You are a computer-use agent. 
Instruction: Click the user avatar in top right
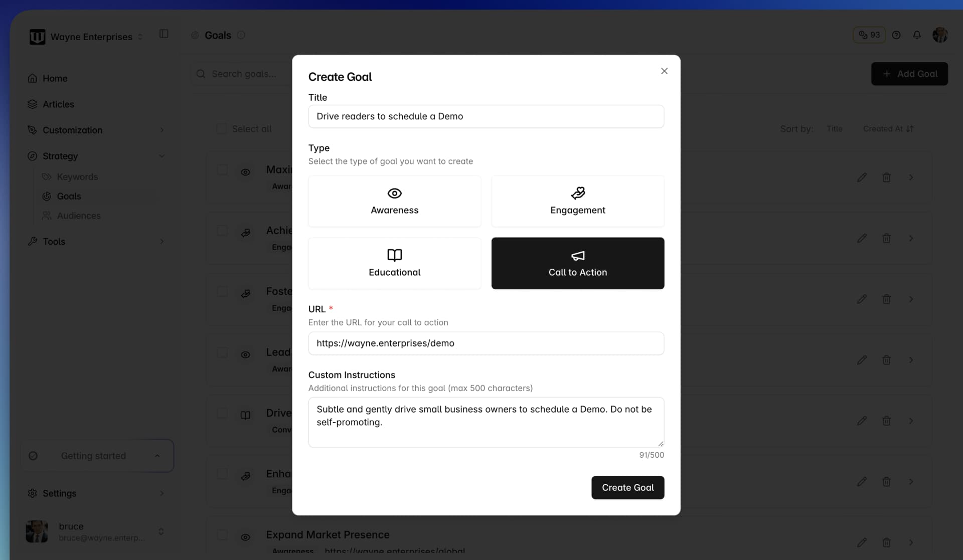pyautogui.click(x=939, y=35)
